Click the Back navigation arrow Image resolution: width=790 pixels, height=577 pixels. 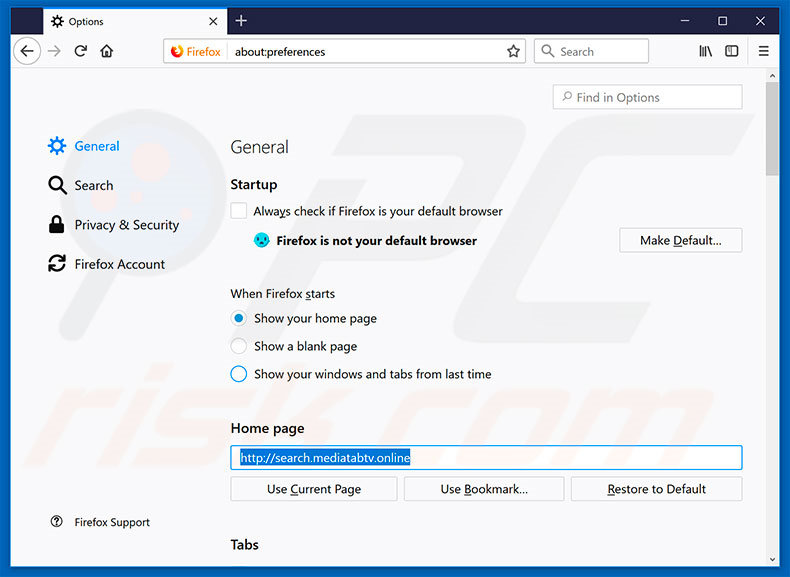[27, 51]
